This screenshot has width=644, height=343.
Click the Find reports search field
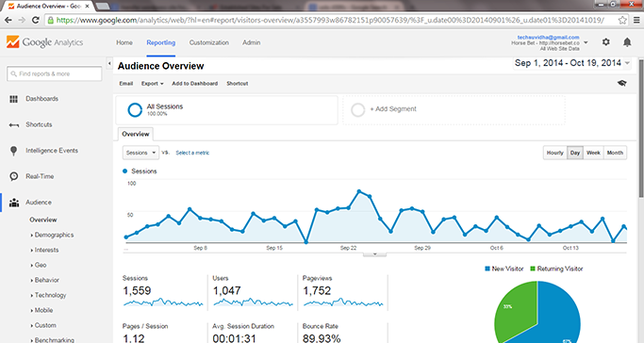(54, 73)
